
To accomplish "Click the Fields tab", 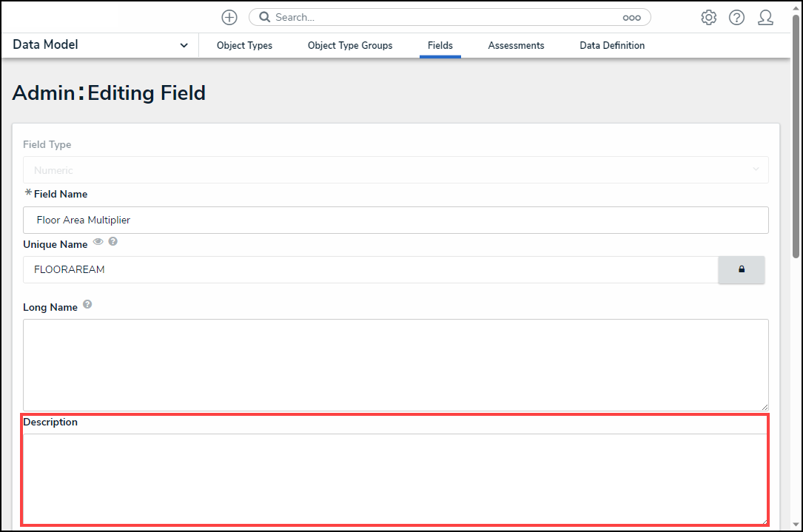I will coord(440,46).
